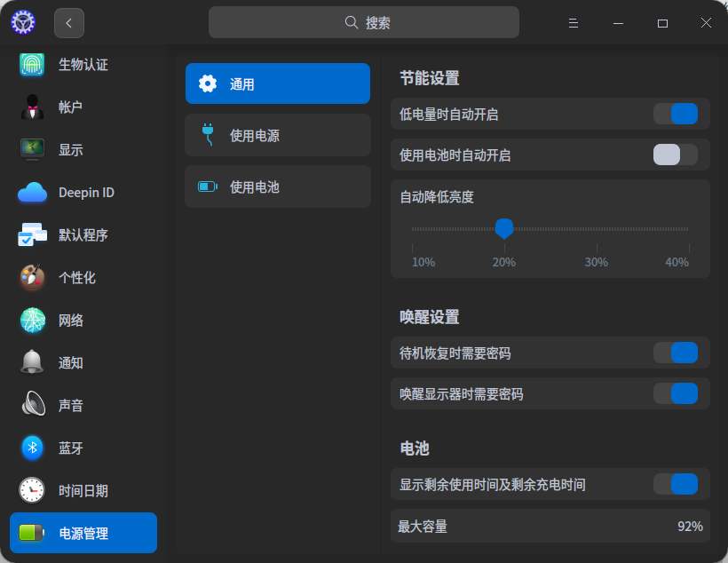Click the search (搜索) input field
This screenshot has height=563, width=728.
pos(364,22)
